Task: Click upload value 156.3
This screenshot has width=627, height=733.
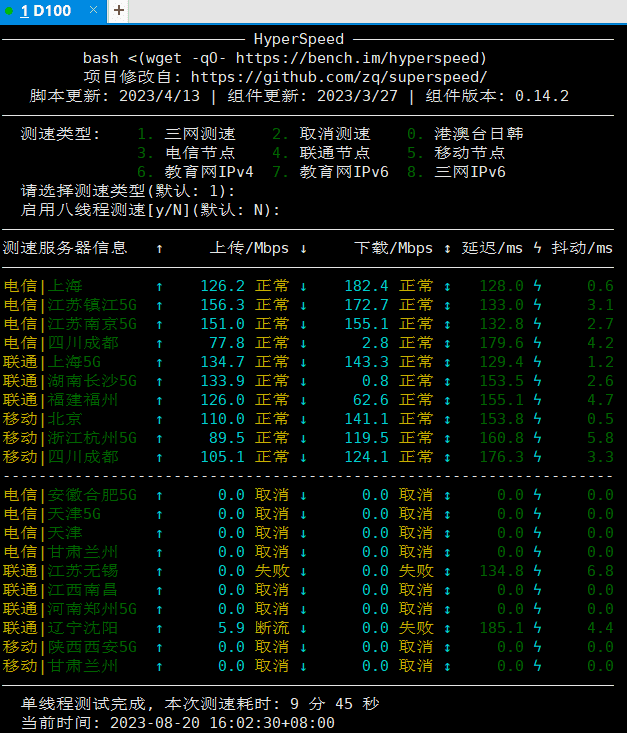Action: 223,305
